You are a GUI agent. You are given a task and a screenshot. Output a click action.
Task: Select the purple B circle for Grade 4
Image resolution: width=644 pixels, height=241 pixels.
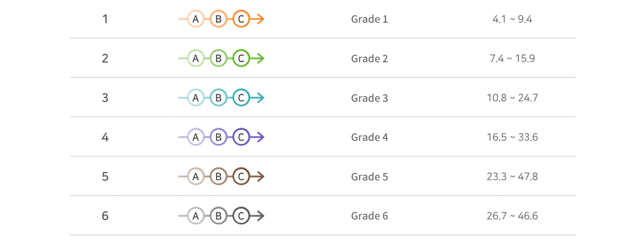click(x=219, y=137)
